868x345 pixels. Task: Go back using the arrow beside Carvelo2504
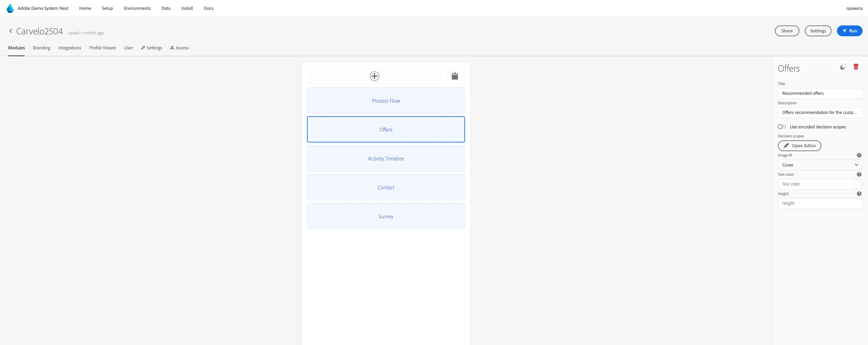11,31
